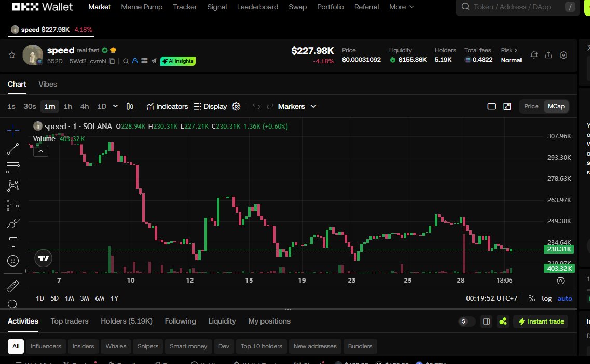Open the emoji sticker tool
The image size is (590, 364).
point(12,261)
